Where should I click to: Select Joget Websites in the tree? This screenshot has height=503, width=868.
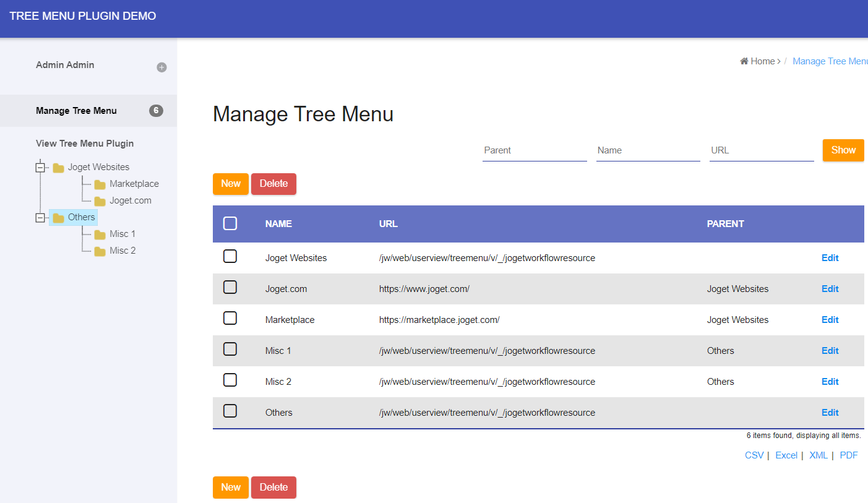coord(98,167)
